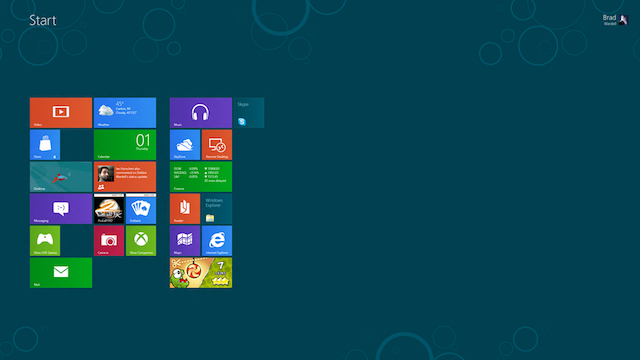This screenshot has width=640, height=360.
Task: Open the Skype tile
Action: (249, 113)
